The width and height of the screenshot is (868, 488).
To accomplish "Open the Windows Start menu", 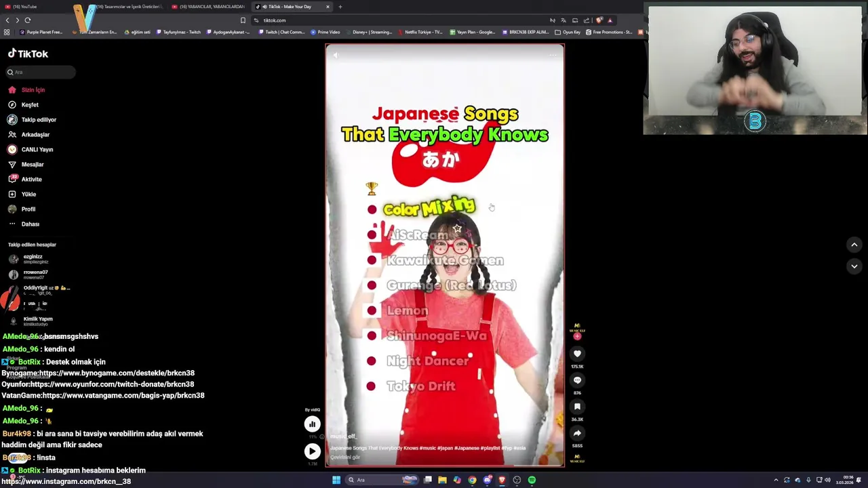I will point(336,480).
